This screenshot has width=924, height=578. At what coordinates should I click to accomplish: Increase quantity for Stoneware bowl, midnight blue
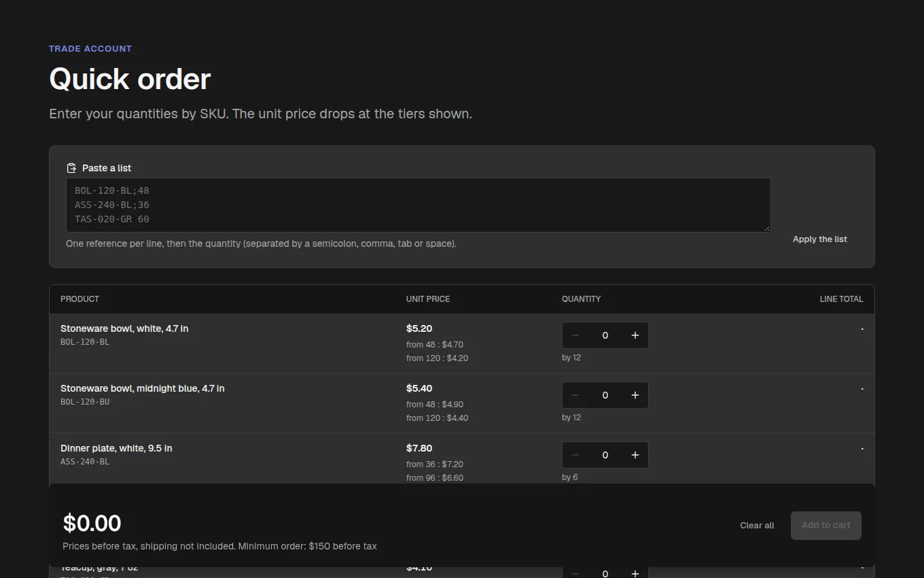point(635,395)
